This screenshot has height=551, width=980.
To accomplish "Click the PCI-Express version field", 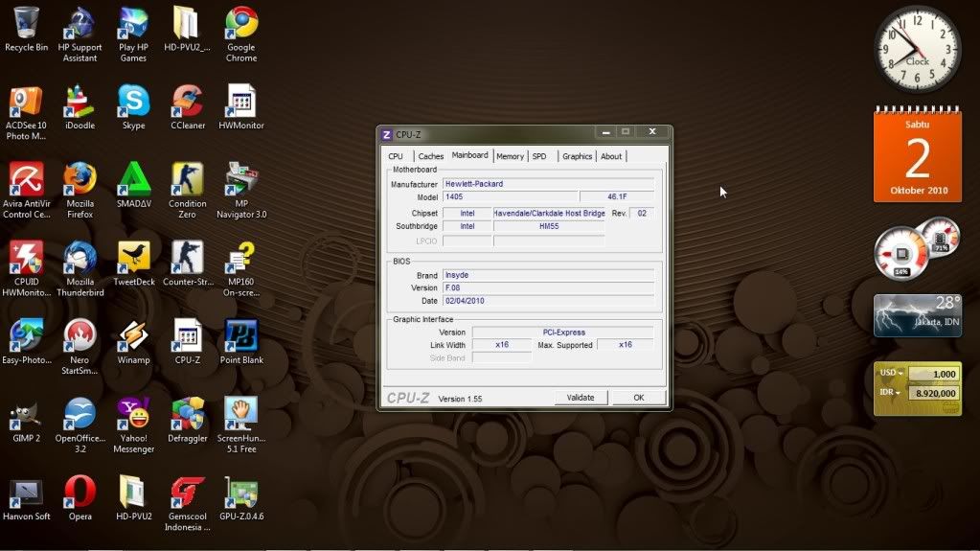I will 563,333.
